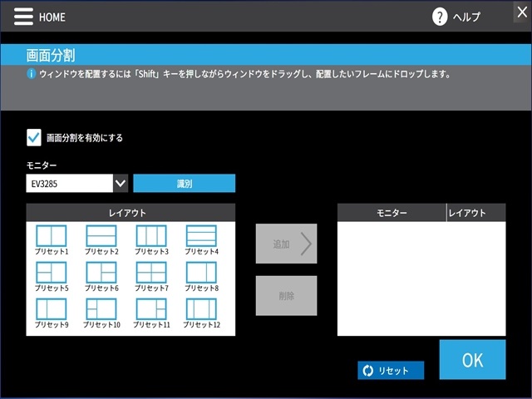Click the 削除 button

coord(286,296)
